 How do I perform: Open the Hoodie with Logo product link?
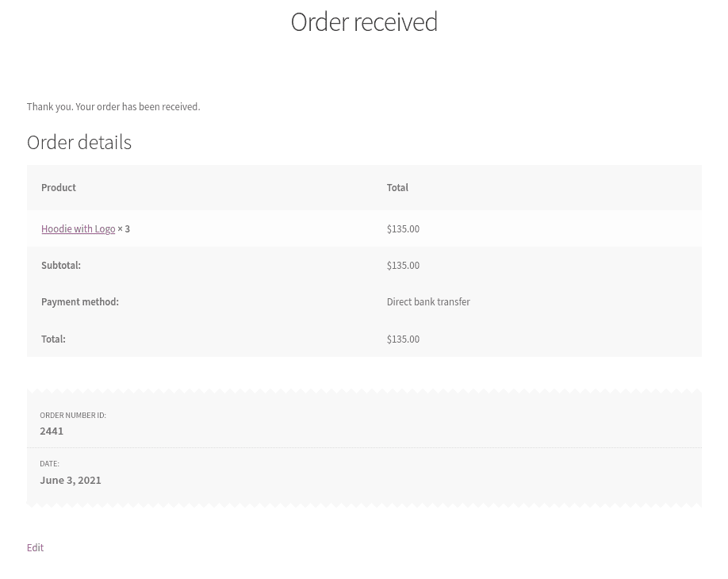pyautogui.click(x=78, y=228)
